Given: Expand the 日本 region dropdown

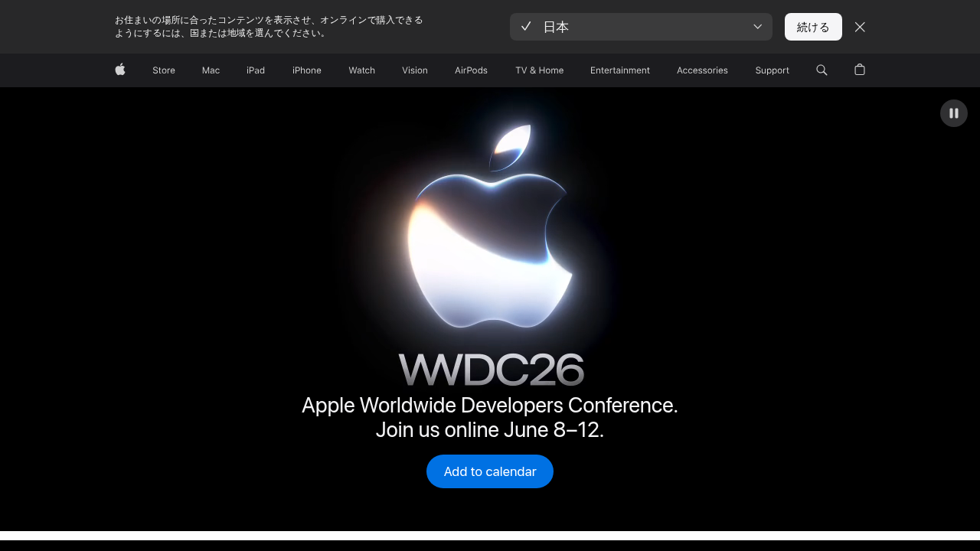Looking at the screenshot, I should tap(641, 27).
